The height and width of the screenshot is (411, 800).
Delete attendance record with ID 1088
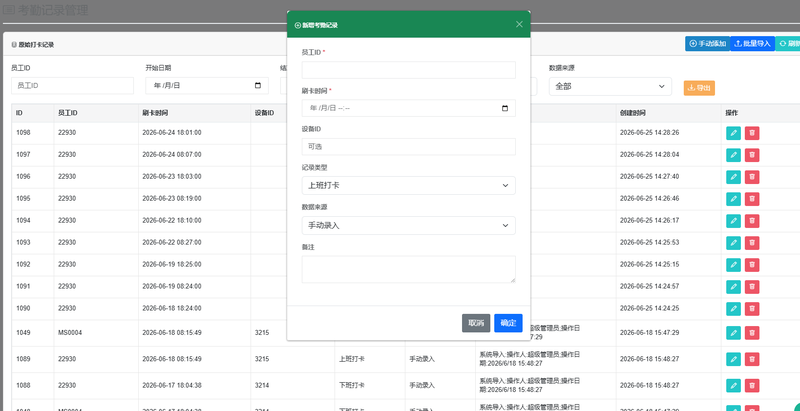[x=752, y=386]
